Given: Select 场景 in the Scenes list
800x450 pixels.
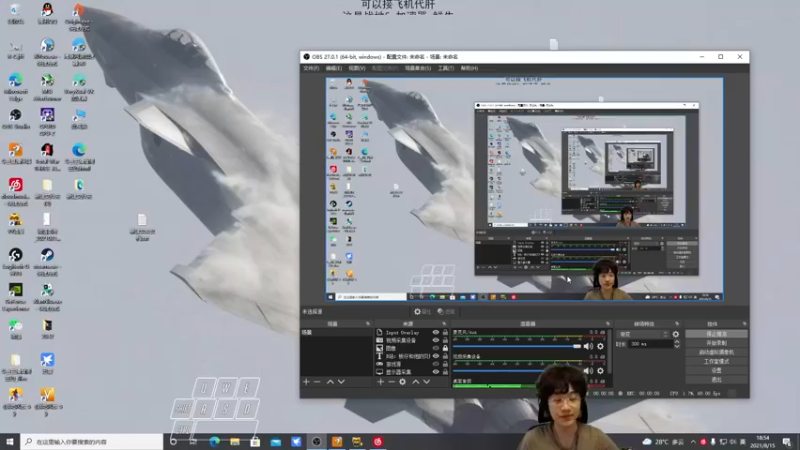Looking at the screenshot, I should click(x=336, y=333).
